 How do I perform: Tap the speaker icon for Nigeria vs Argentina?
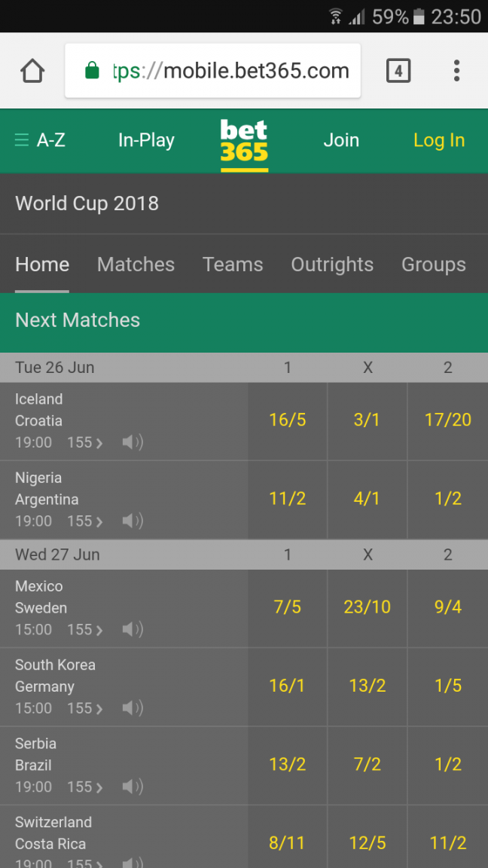133,521
